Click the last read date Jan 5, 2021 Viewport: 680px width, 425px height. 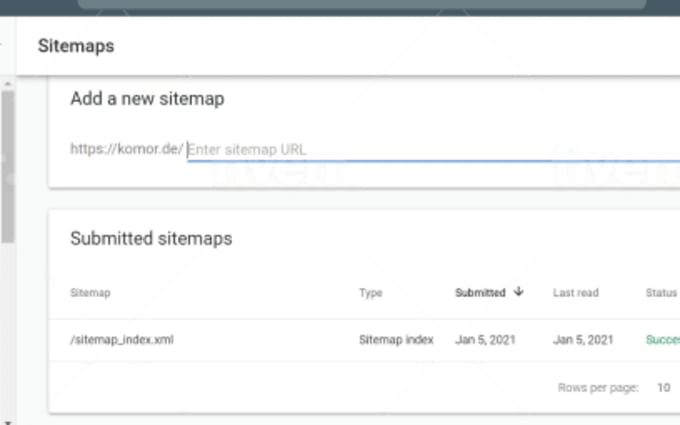[583, 340]
